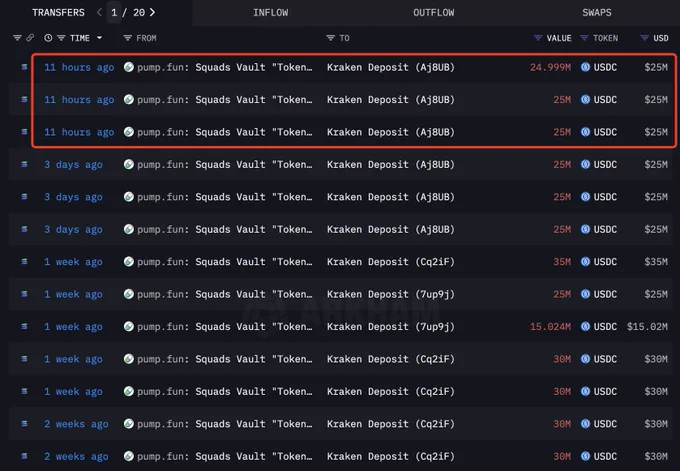The height and width of the screenshot is (471, 680).
Task: Go to previous transfers page
Action: (99, 13)
